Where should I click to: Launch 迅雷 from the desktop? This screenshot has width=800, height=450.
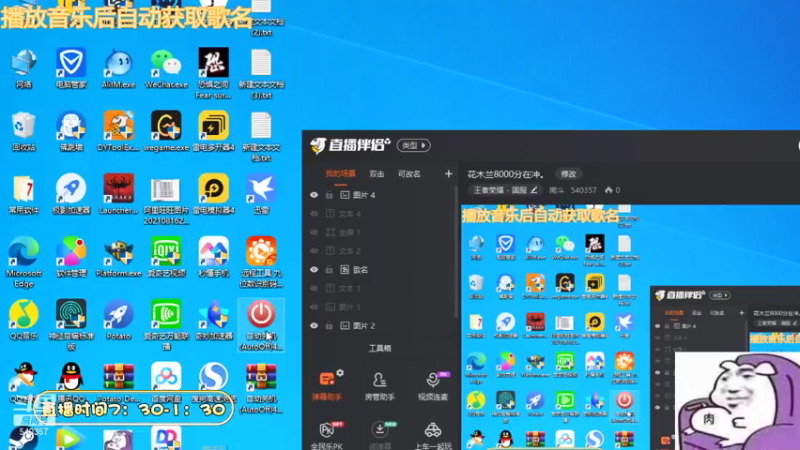click(261, 194)
